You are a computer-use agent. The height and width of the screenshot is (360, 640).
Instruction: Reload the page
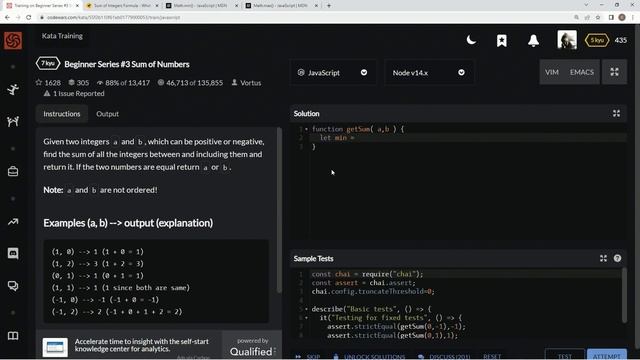tap(29, 18)
